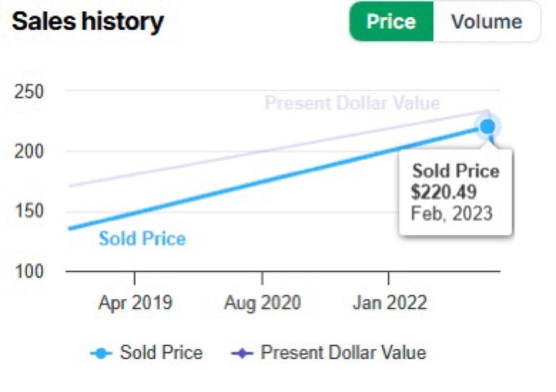Click the Present Dollar Value legend diamond marker
Screen dimensions: 556x392
242,353
